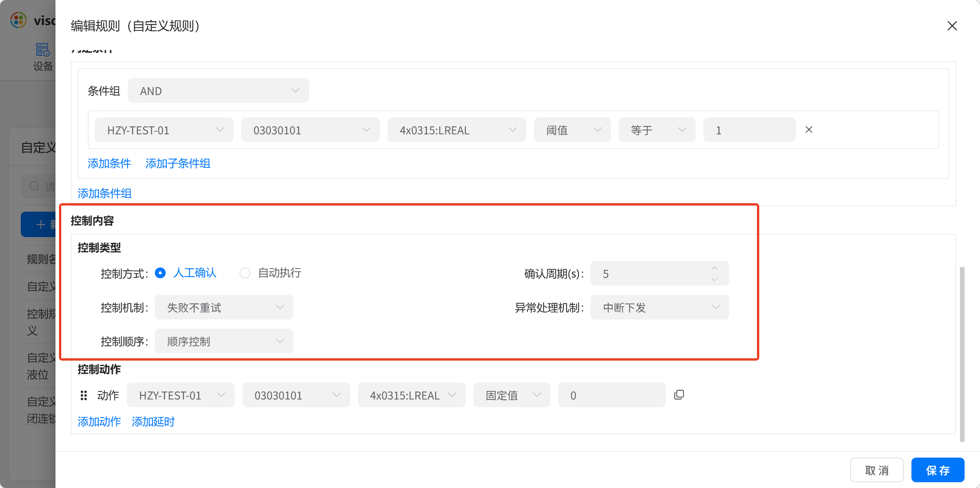Open the condition device HZY-TEST-01 dropdown
The height and width of the screenshot is (488, 980).
point(164,130)
